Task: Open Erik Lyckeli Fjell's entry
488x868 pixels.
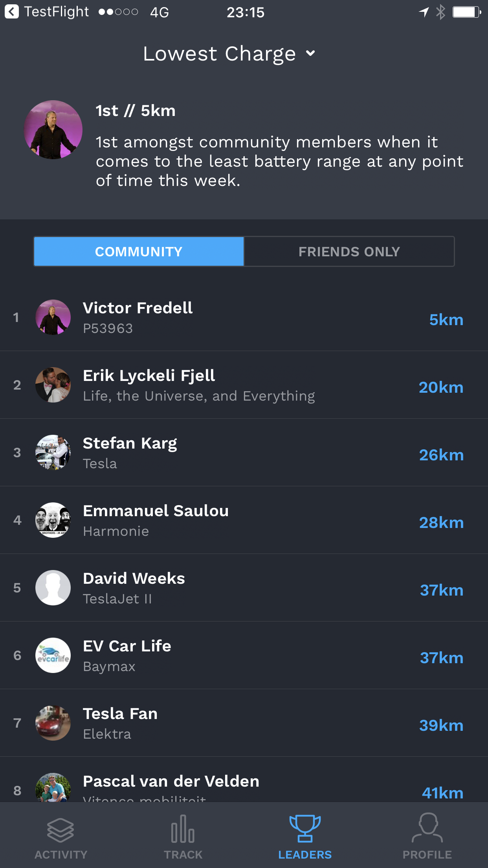Action: click(244, 385)
